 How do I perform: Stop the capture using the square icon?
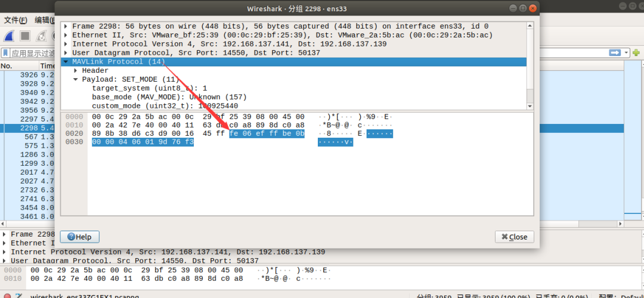coord(26,36)
